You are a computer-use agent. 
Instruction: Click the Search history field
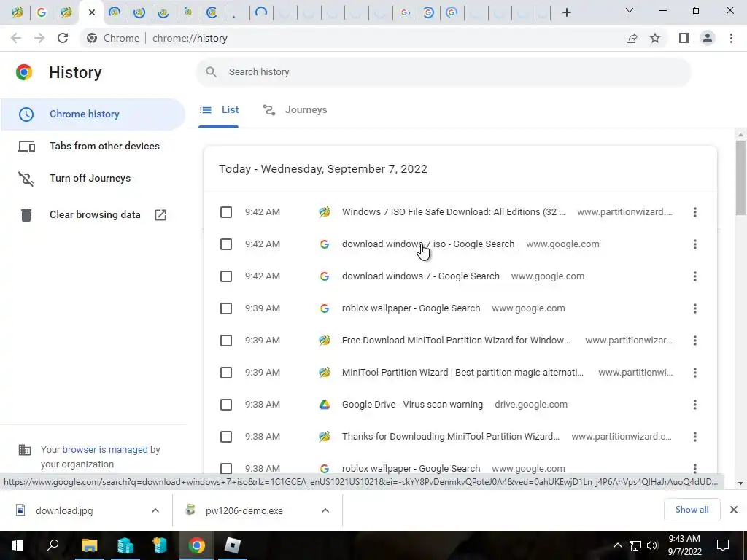click(x=443, y=72)
